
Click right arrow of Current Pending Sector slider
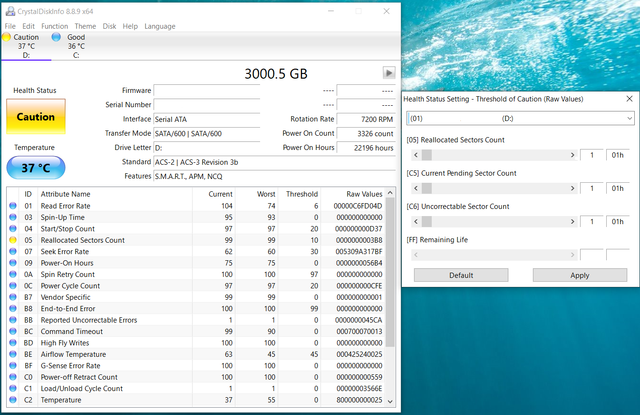point(572,188)
